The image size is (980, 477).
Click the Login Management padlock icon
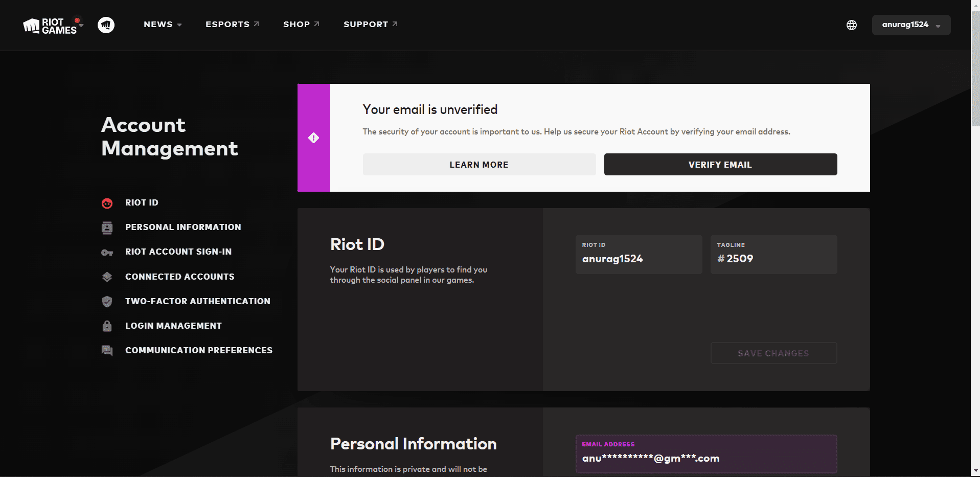[x=107, y=326]
